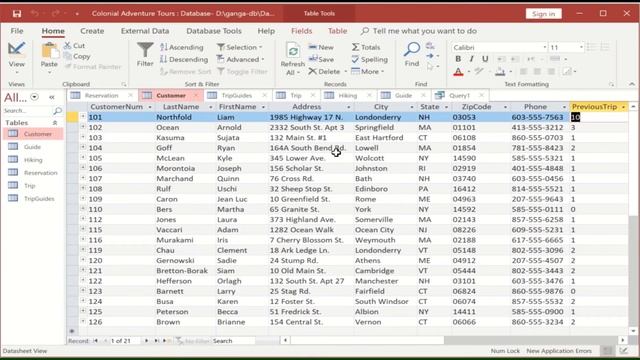The image size is (640, 360).
Task: Open LastName column filter arrow
Action: pyautogui.click(x=211, y=107)
